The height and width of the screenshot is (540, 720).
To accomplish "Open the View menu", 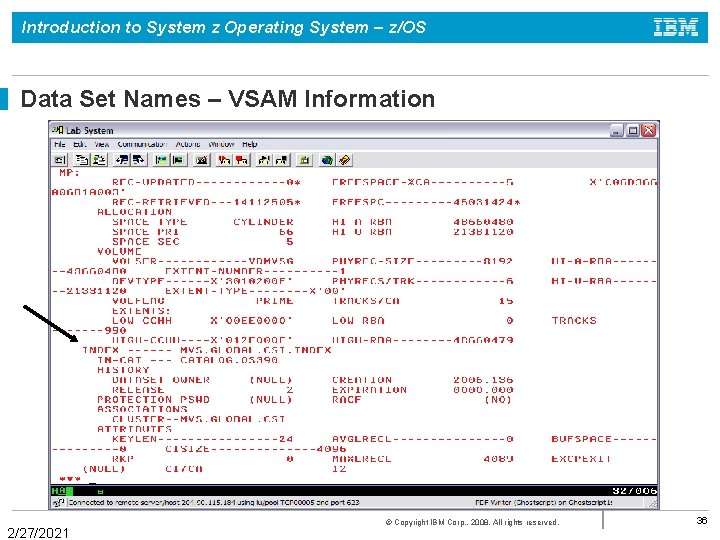I will [x=101, y=144].
